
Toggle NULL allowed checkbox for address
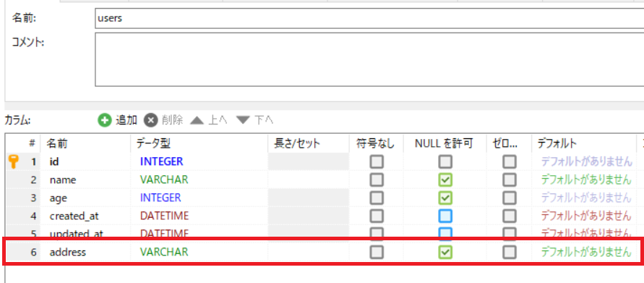(x=445, y=252)
